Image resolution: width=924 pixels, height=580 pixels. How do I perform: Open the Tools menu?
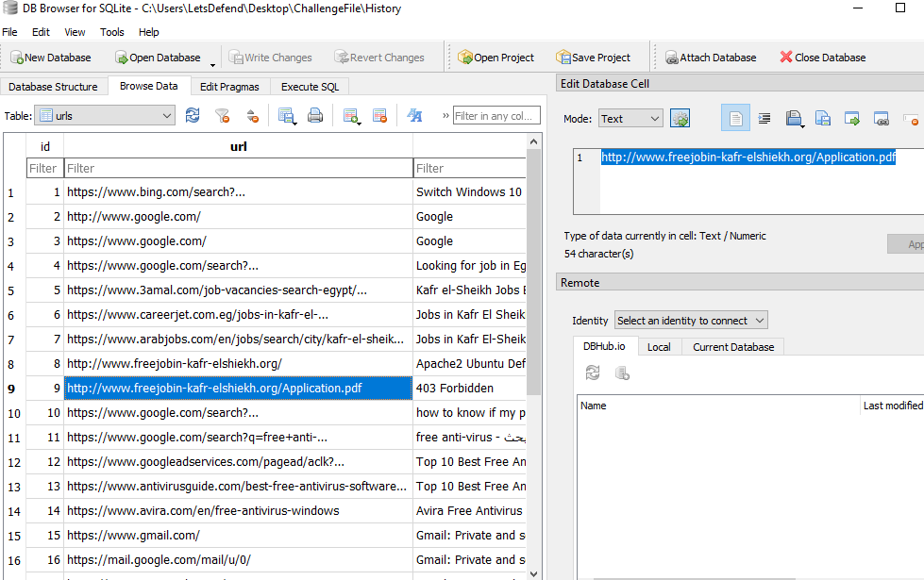pos(112,32)
